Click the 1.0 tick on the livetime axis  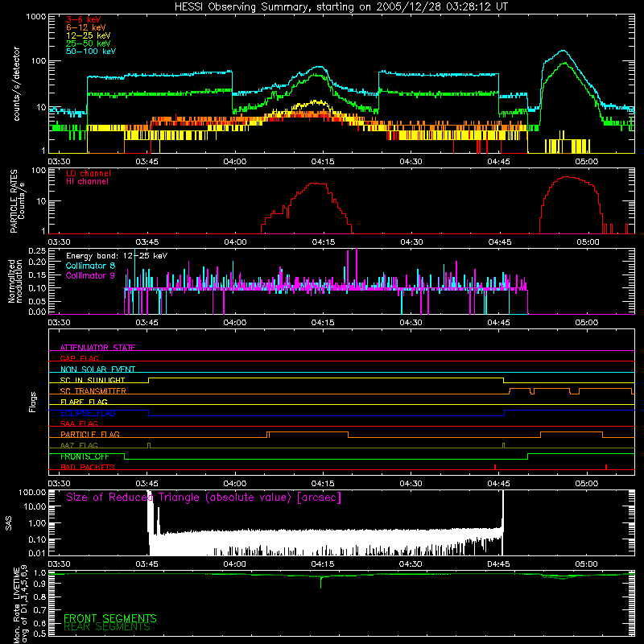(x=39, y=573)
